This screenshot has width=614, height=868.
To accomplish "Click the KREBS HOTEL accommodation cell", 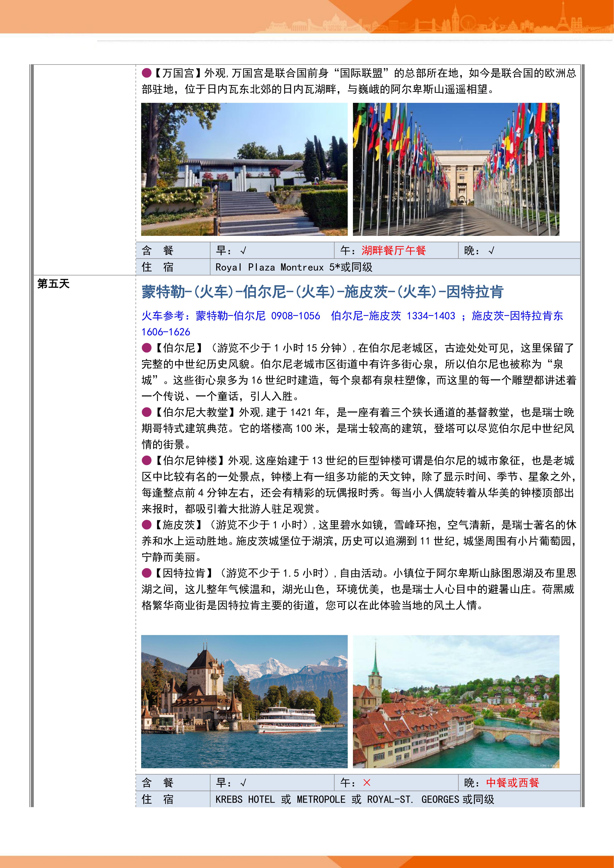I will click(354, 799).
